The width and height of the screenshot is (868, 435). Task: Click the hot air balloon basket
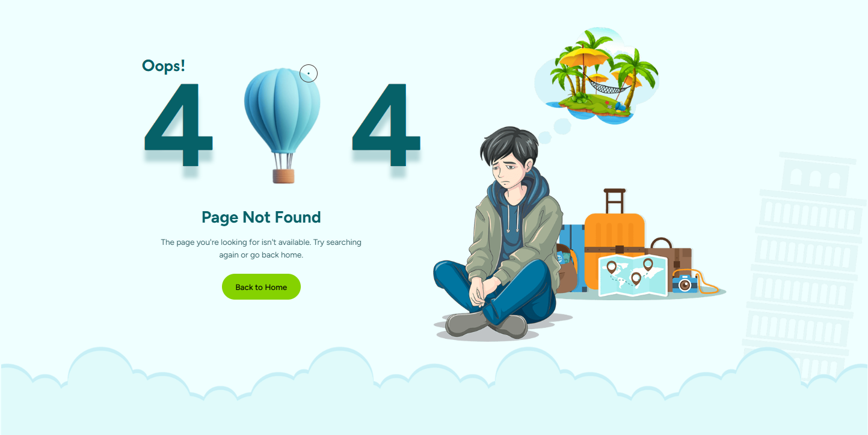point(283,176)
